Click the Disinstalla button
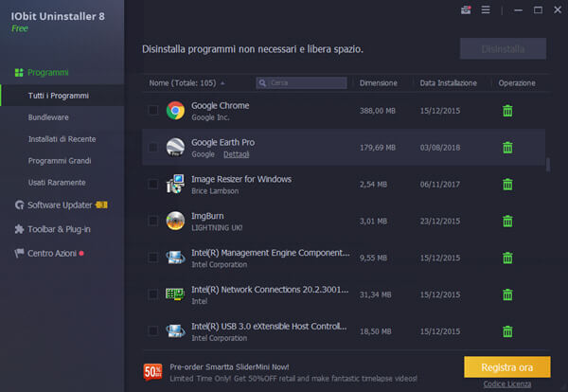Image resolution: width=568 pixels, height=392 pixels. 503,48
